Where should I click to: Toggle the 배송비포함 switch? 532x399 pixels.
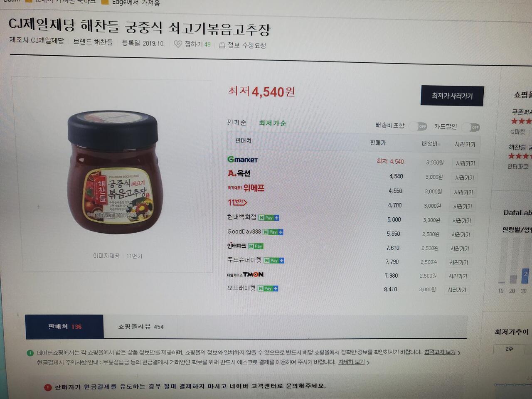pos(418,126)
